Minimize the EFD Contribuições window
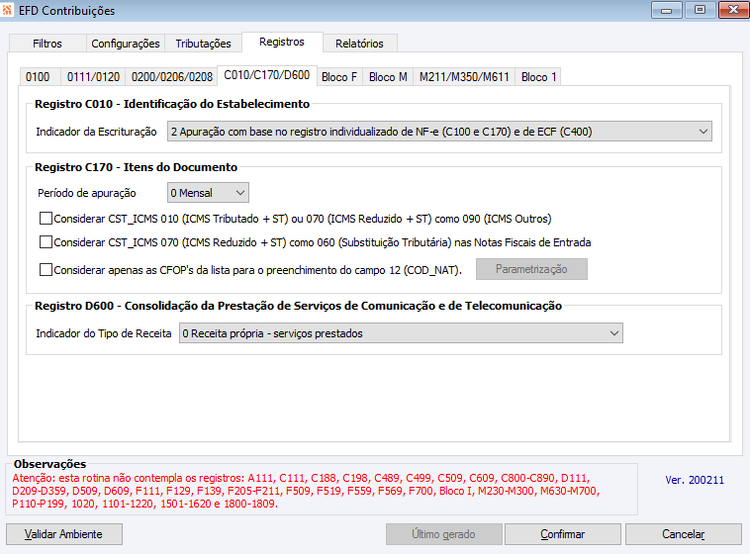Image resolution: width=750 pixels, height=554 pixels. 666,10
